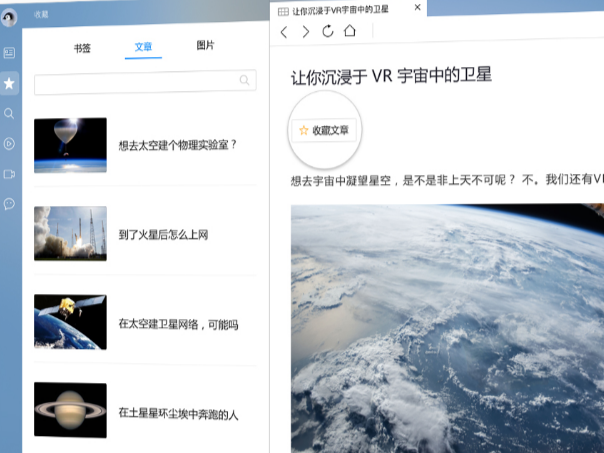Open the news feed sidebar icon
The height and width of the screenshot is (453, 604).
point(9,53)
